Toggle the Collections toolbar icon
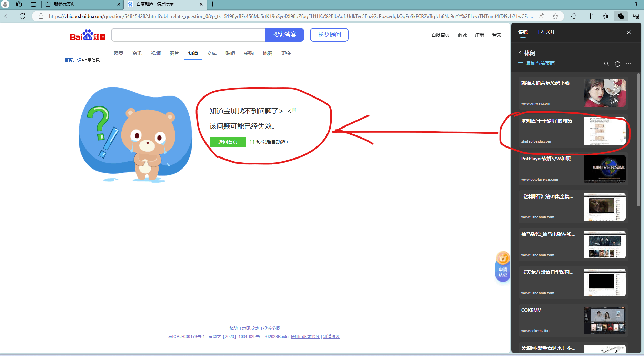The image size is (644, 356). coord(621,16)
